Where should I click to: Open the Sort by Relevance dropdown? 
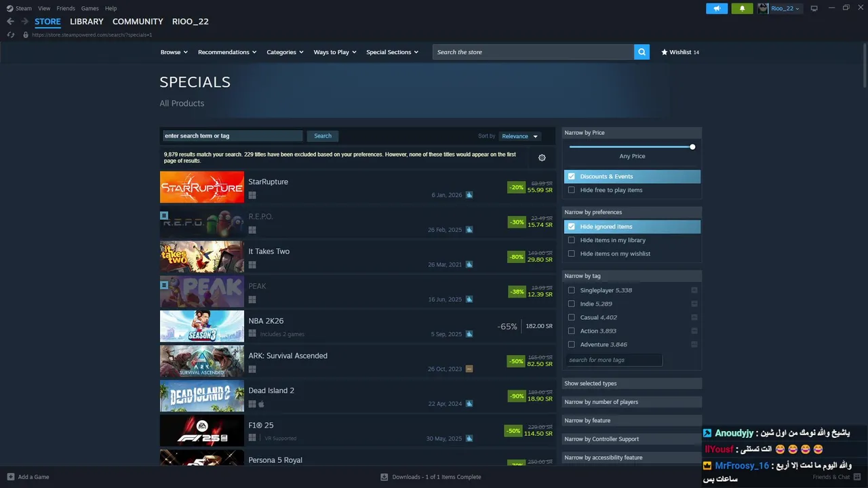pos(519,136)
